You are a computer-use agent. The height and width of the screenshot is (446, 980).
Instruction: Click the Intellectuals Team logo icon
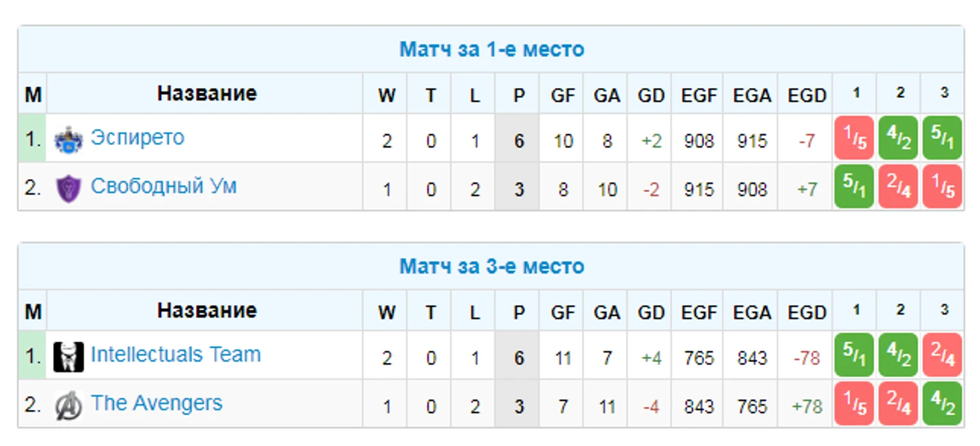point(68,357)
